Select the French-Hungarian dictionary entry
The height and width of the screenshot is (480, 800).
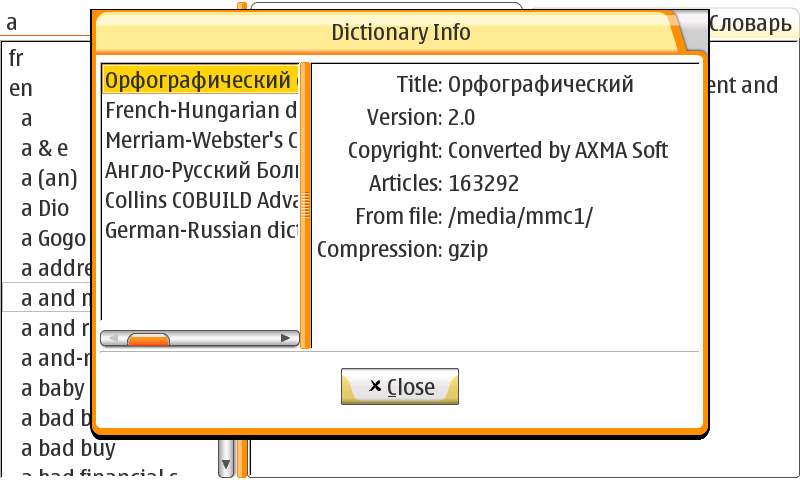pos(200,110)
